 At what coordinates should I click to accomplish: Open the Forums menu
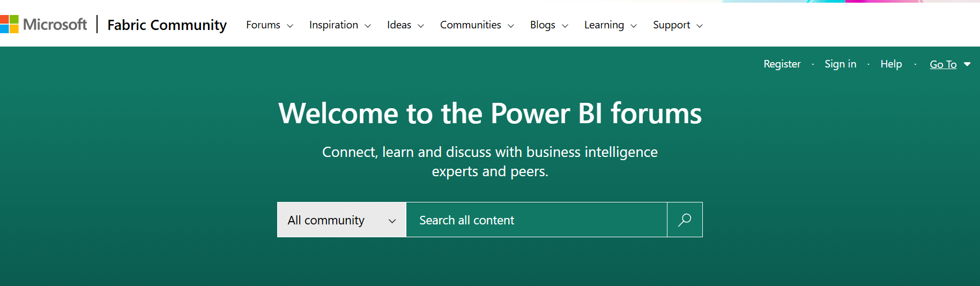point(270,25)
